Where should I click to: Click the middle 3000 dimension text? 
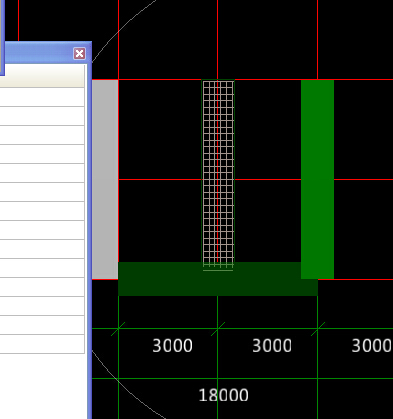272,346
